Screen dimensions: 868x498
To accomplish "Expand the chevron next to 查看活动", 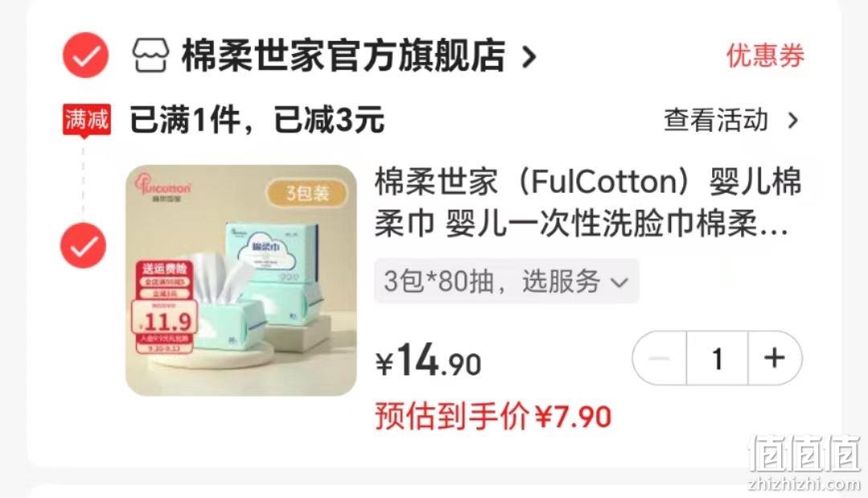I will [793, 120].
